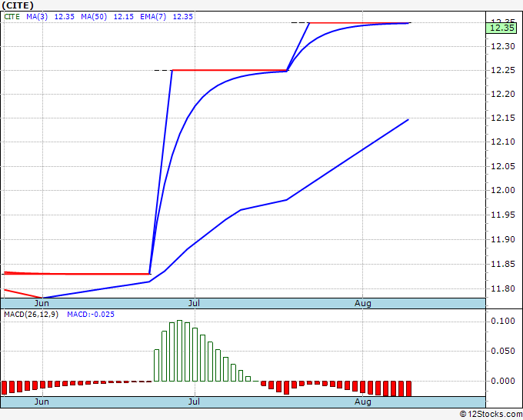Click the current price tag 12.35
Screen dimensions: 523x420
(x=502, y=28)
